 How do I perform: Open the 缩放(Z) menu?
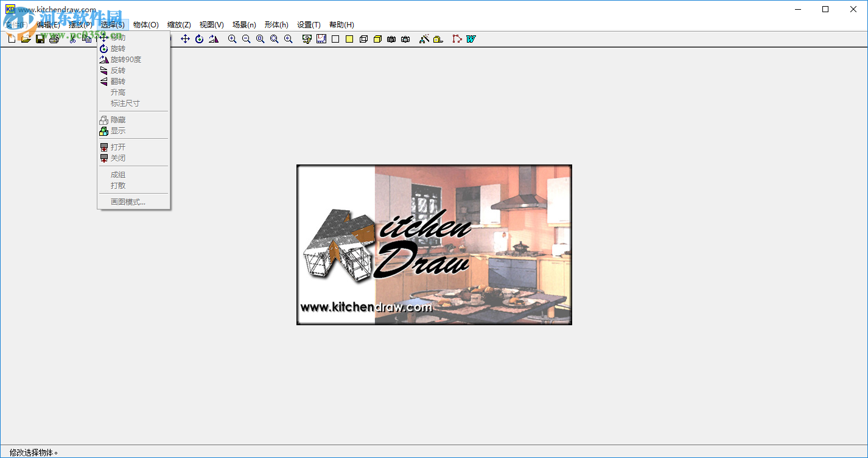pyautogui.click(x=179, y=25)
